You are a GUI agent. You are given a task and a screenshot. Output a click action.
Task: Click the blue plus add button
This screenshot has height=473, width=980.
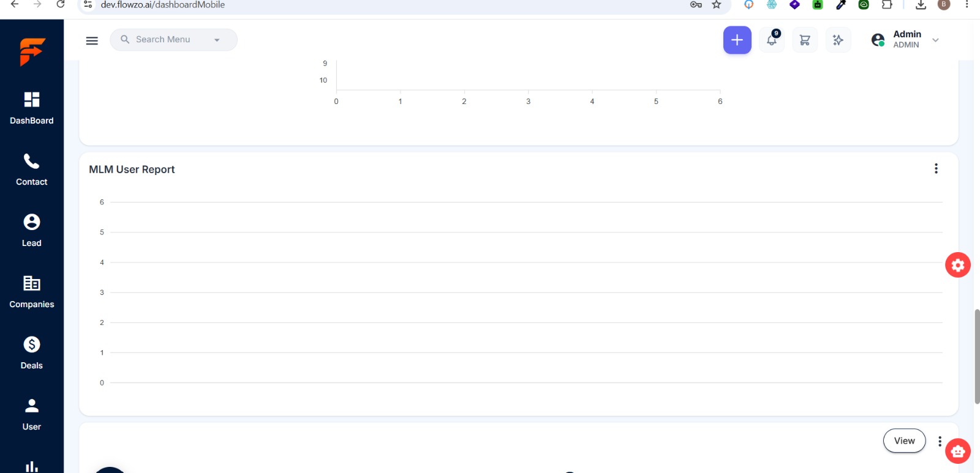[737, 40]
